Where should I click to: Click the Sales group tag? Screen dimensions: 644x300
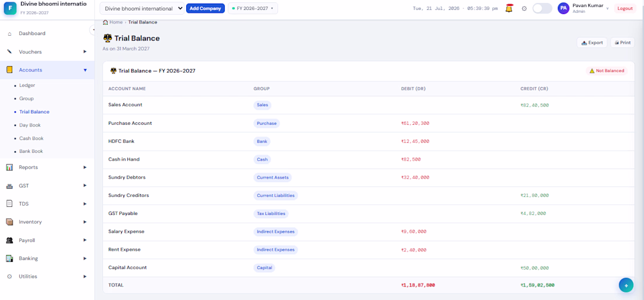[262, 105]
